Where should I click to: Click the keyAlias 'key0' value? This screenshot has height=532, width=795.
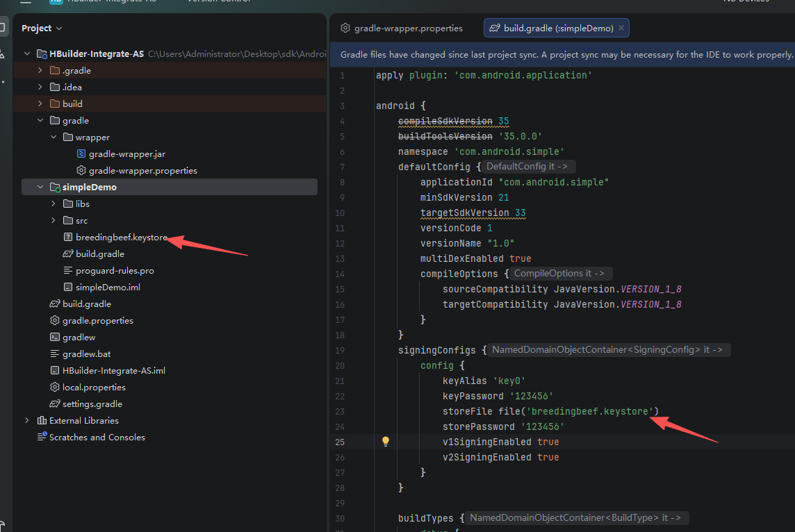(509, 381)
